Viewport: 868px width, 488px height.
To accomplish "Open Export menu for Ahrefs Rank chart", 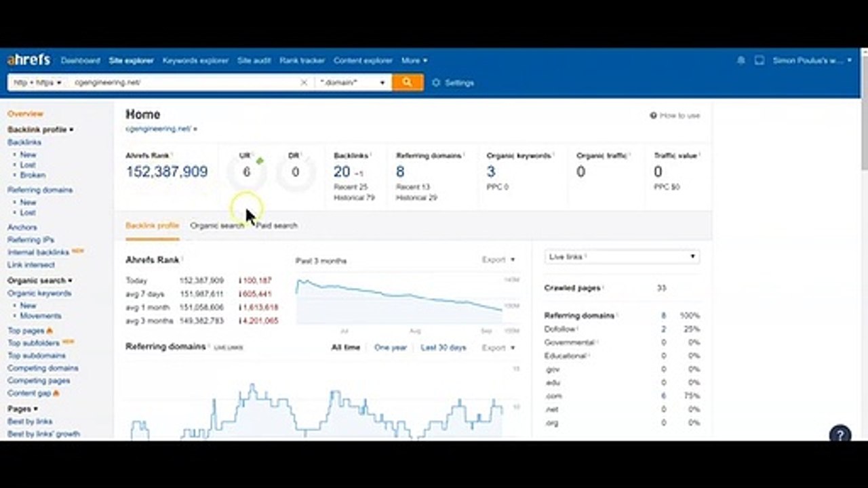I will (x=498, y=260).
